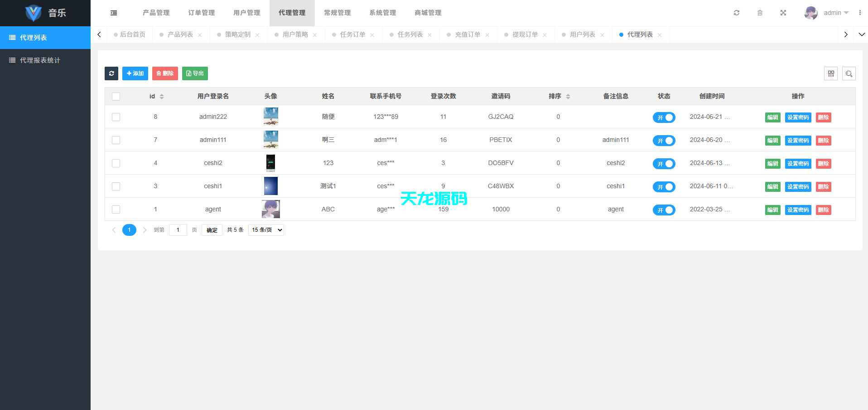Screen dimensions: 868x410
Task: Click the refresh icon above the table
Action: (x=111, y=73)
